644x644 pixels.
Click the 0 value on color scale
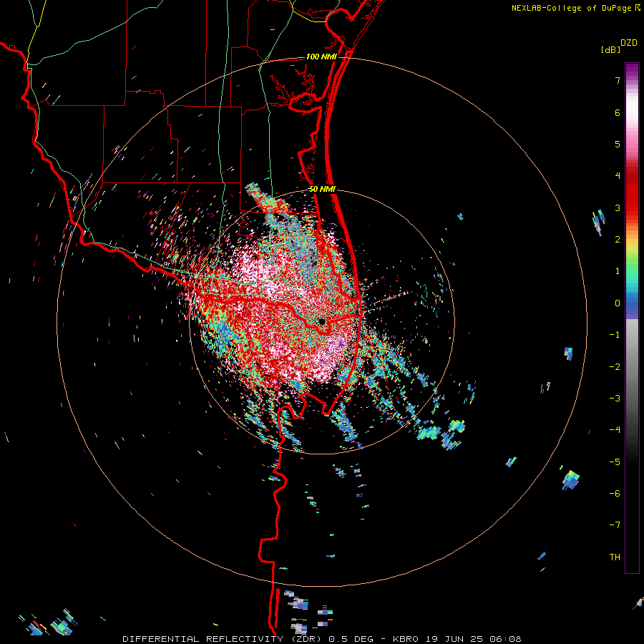click(x=618, y=303)
